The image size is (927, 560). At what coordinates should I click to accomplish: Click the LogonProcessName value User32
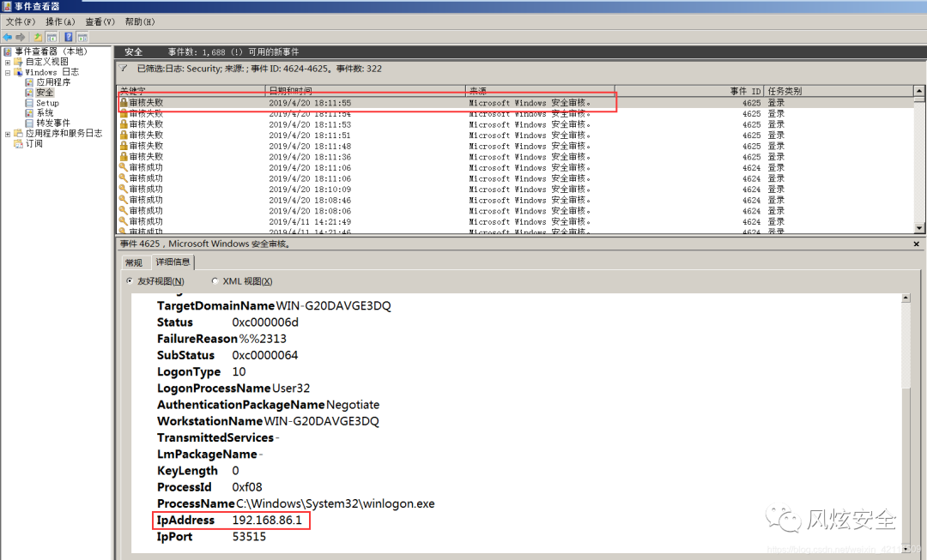click(291, 388)
